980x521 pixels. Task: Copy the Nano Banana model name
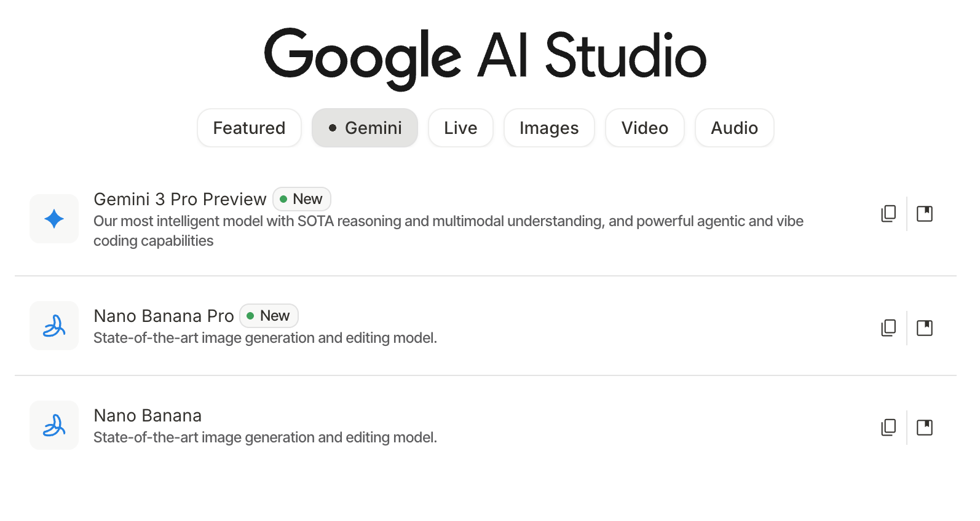(888, 428)
